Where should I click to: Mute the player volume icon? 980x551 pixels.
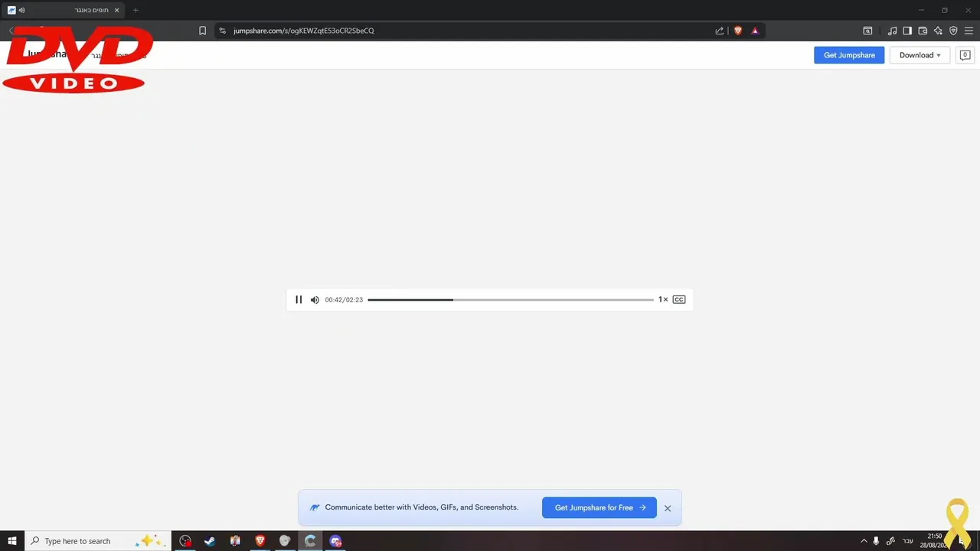click(x=315, y=300)
